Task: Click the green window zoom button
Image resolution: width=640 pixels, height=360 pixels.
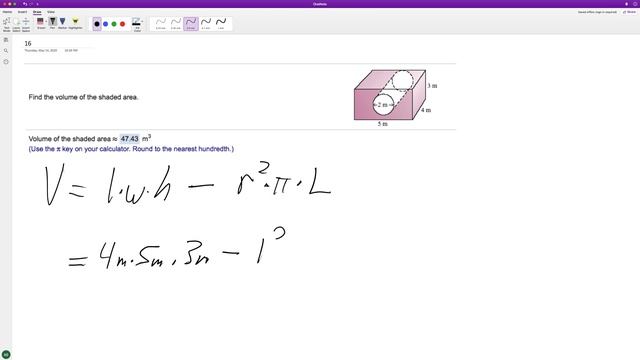Action: 15,4
